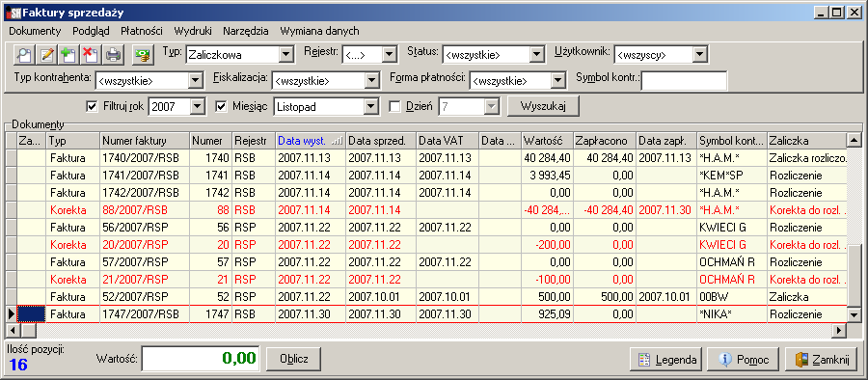Select invoice 1742/2007/RSB cell

point(145,193)
